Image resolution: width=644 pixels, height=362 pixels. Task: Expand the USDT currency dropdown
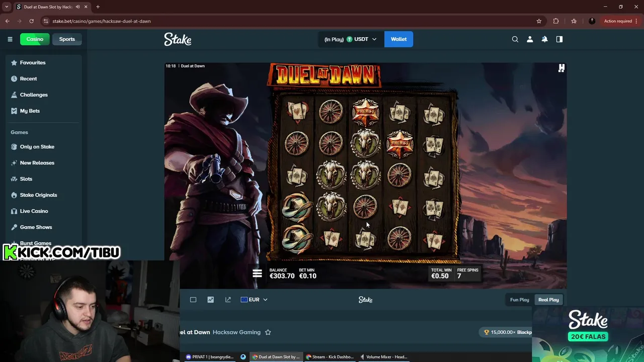(351, 39)
